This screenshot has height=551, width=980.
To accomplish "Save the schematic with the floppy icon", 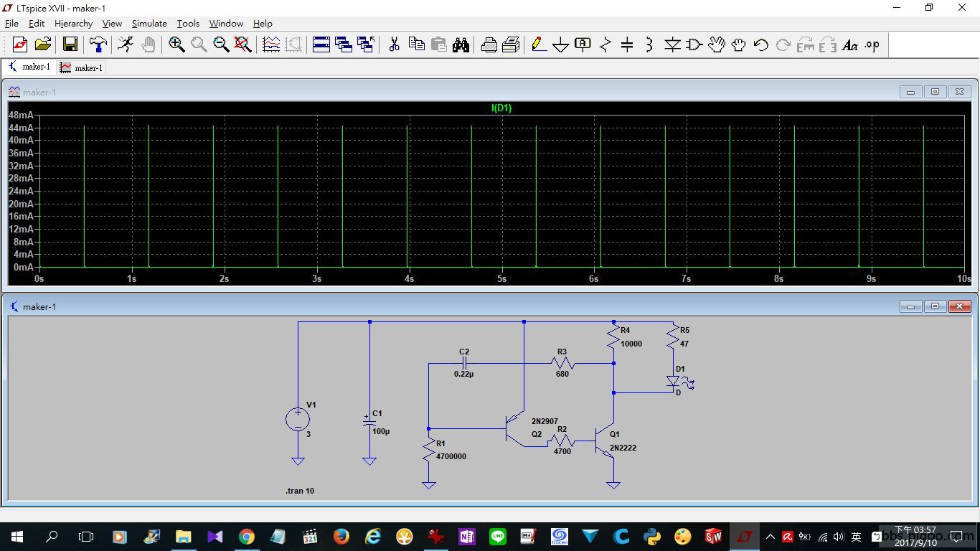I will tap(70, 44).
